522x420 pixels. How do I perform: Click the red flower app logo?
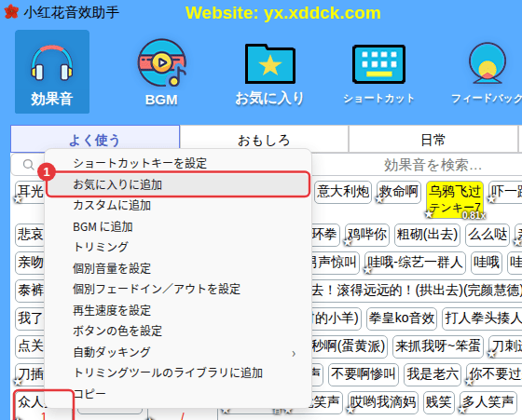tap(11, 11)
